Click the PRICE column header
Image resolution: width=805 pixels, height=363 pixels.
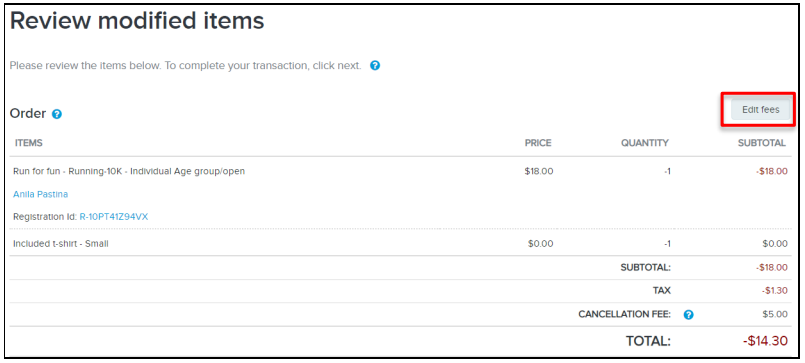538,143
